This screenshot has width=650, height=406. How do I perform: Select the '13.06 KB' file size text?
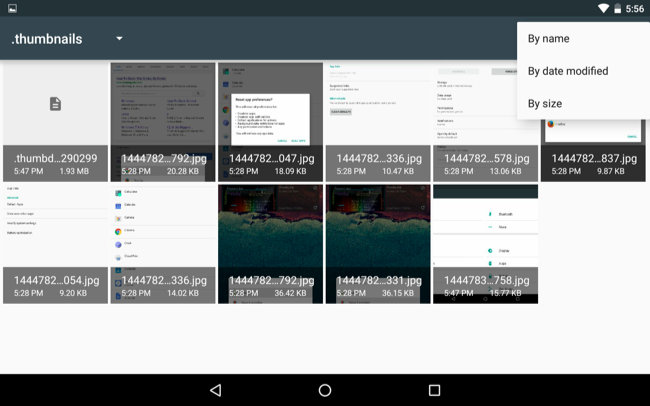pos(505,171)
